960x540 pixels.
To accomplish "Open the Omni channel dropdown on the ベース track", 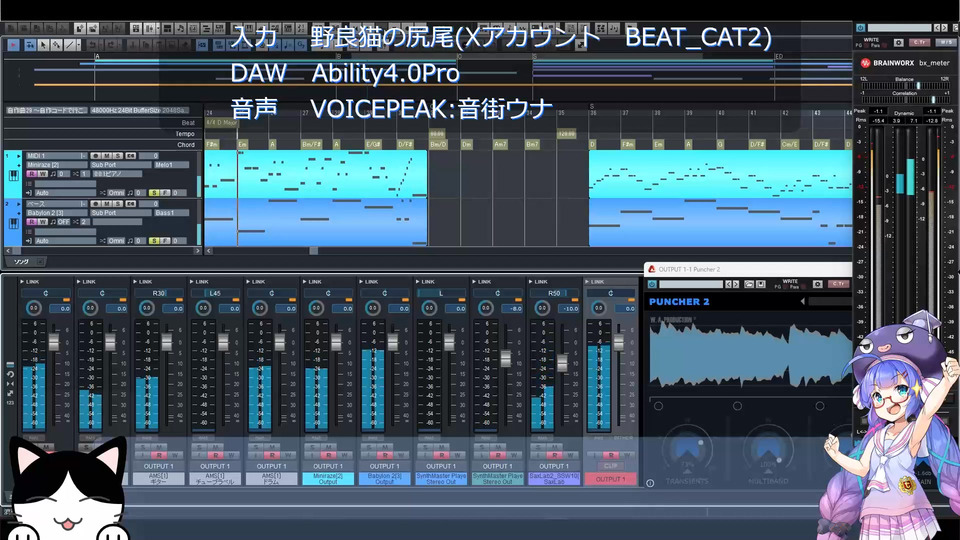I will (116, 241).
